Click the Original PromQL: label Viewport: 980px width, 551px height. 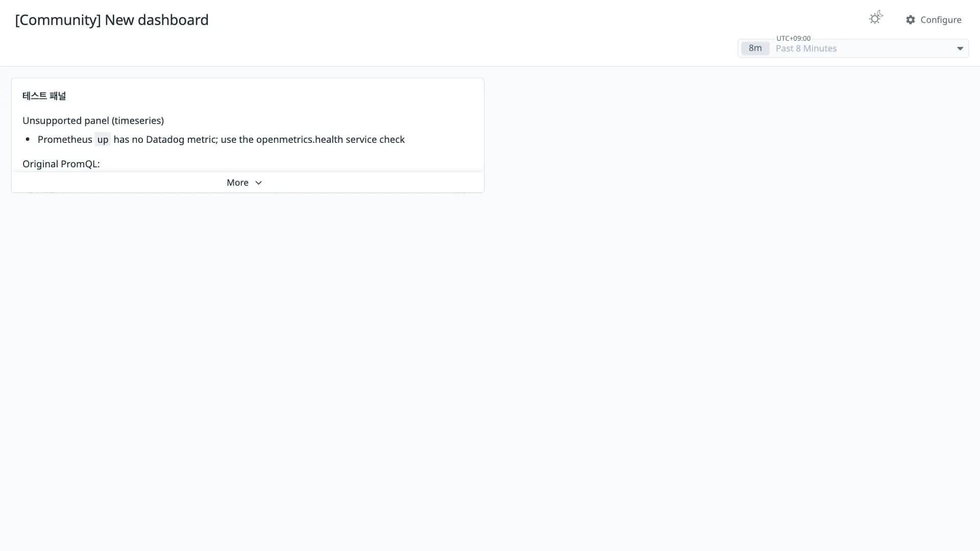(61, 164)
